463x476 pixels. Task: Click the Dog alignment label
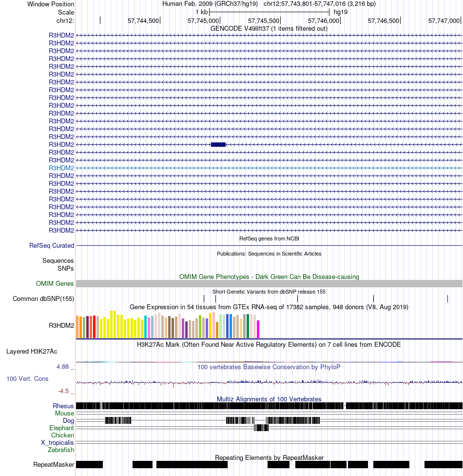pyautogui.click(x=69, y=421)
